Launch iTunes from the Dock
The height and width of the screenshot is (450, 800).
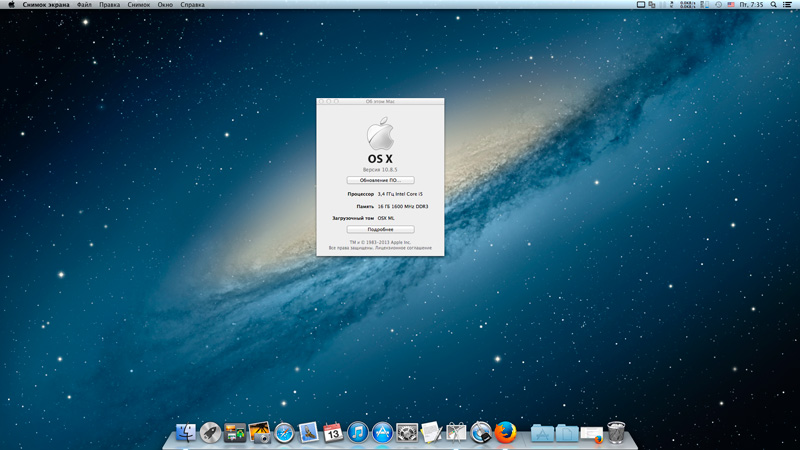(358, 433)
